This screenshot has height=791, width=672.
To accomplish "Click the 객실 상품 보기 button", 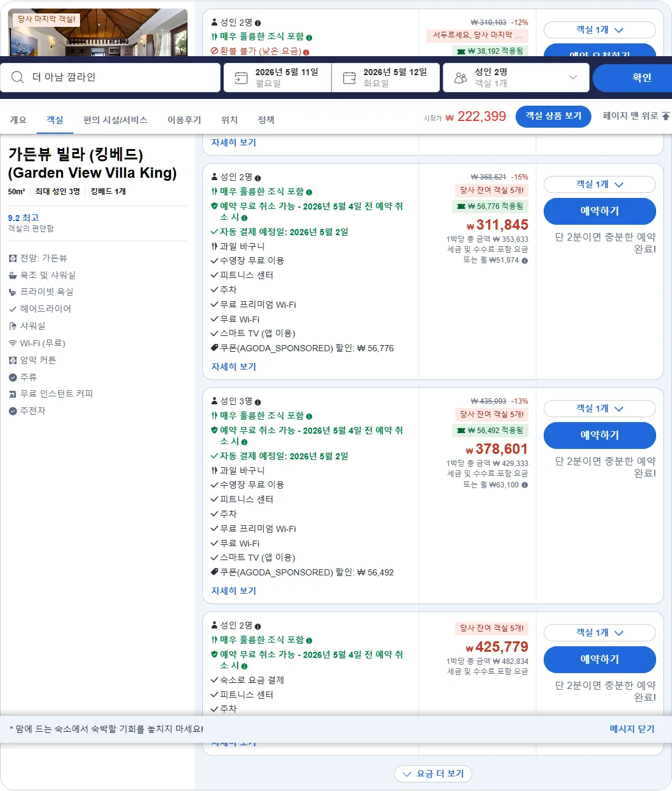I will (x=553, y=116).
